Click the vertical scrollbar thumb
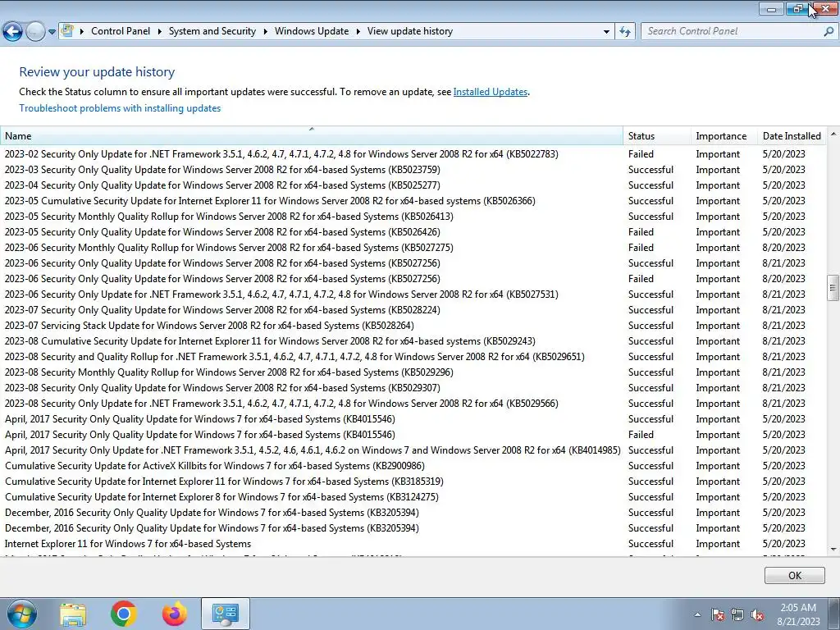This screenshot has width=840, height=630. click(833, 288)
